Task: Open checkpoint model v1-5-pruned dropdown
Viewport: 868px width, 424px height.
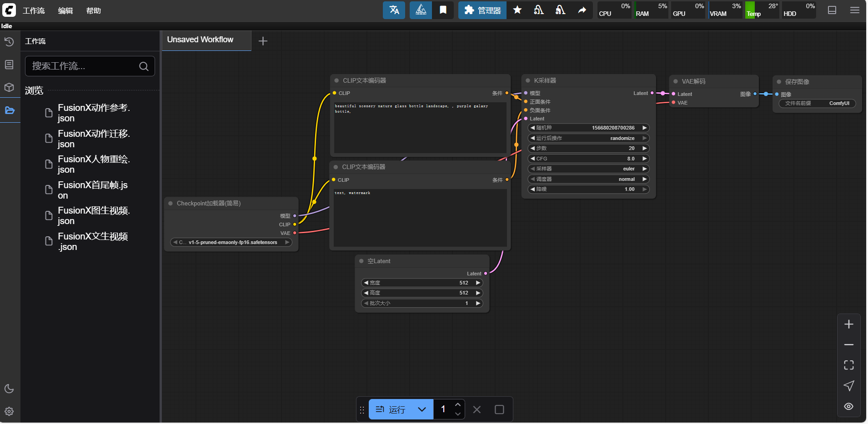Action: tap(231, 242)
